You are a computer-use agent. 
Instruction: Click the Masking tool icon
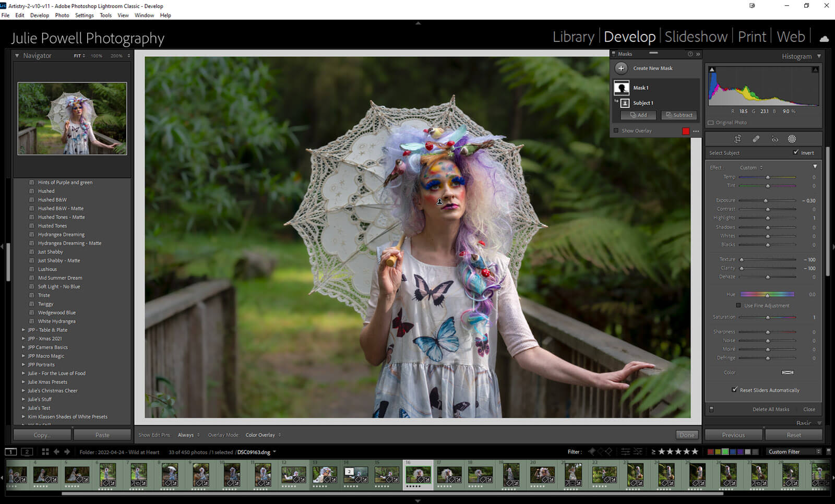pos(792,139)
